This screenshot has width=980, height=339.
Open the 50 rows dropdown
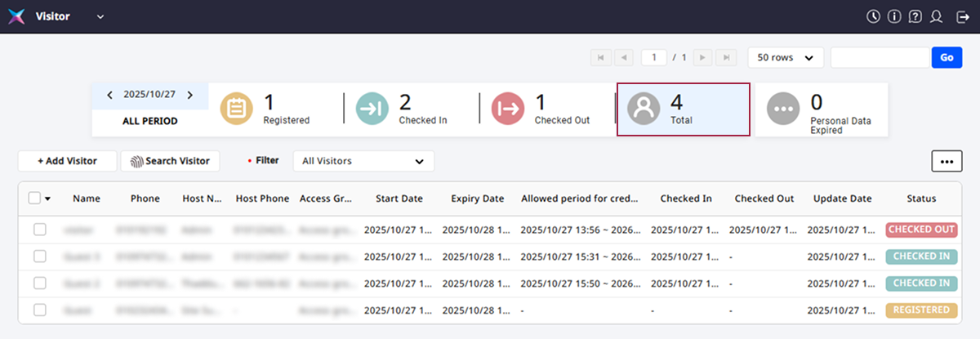785,57
